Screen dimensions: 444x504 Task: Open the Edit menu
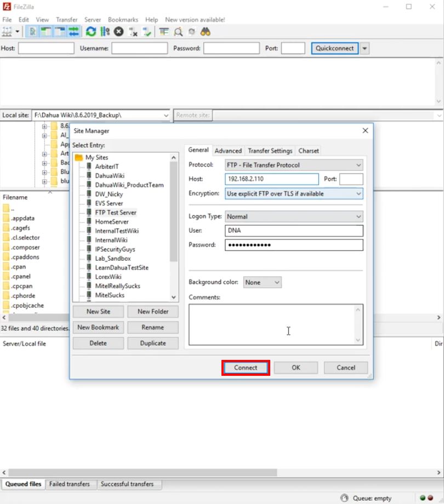24,20
